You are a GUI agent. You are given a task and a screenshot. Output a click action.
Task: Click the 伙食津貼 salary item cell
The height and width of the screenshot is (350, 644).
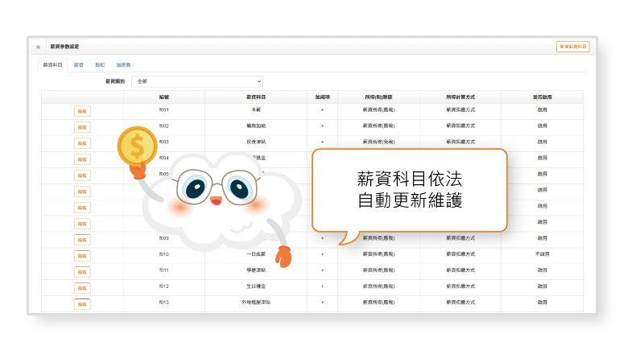[x=256, y=142]
